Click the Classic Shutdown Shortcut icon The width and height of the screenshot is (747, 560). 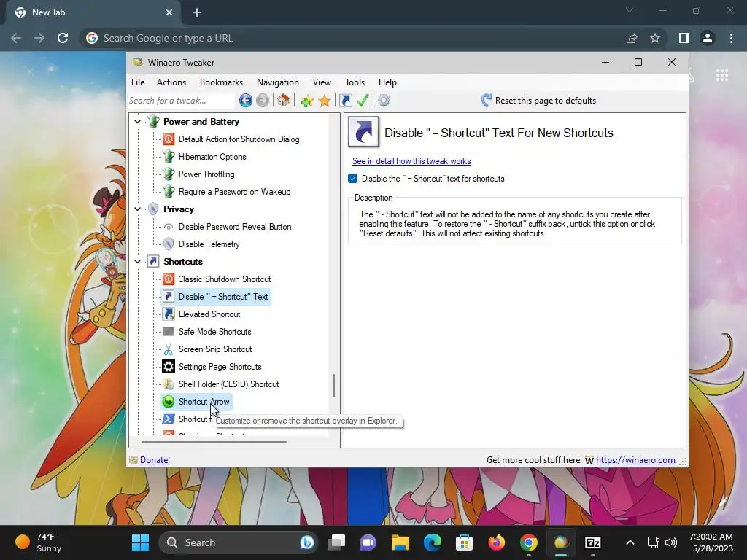(x=169, y=279)
